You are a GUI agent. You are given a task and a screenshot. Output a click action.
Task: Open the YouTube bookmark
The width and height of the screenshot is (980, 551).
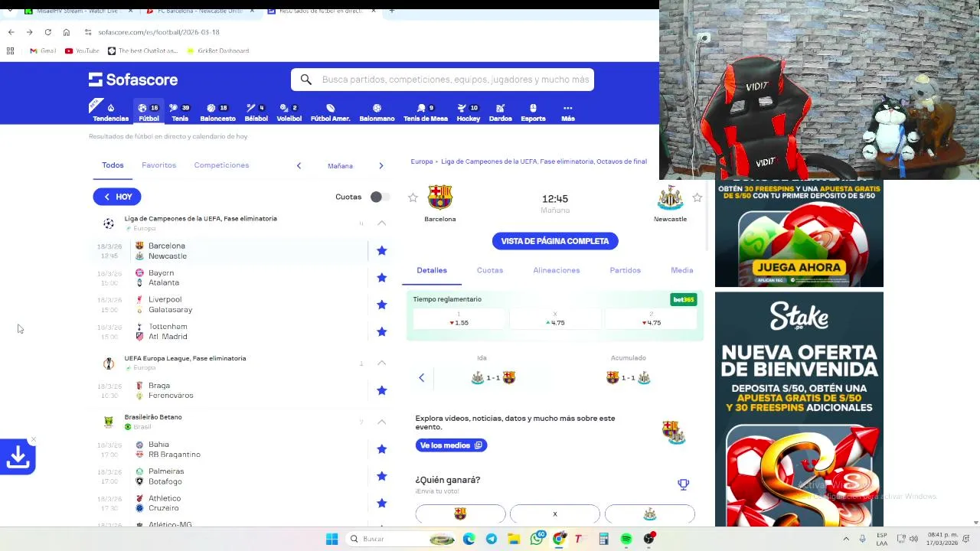82,51
